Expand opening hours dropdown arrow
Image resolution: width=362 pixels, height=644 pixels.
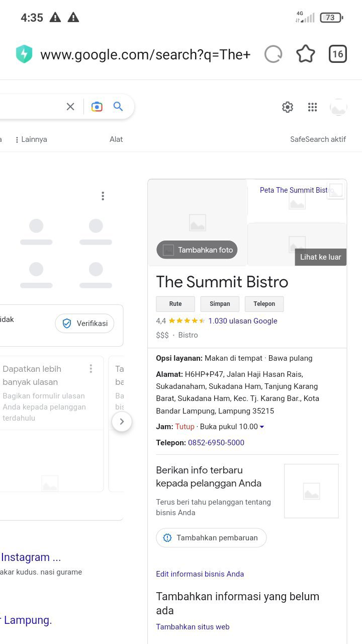pos(262,427)
